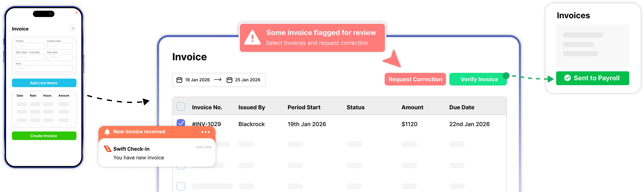
Task: Open the Invoice Date field on phone
Action: (60, 46)
